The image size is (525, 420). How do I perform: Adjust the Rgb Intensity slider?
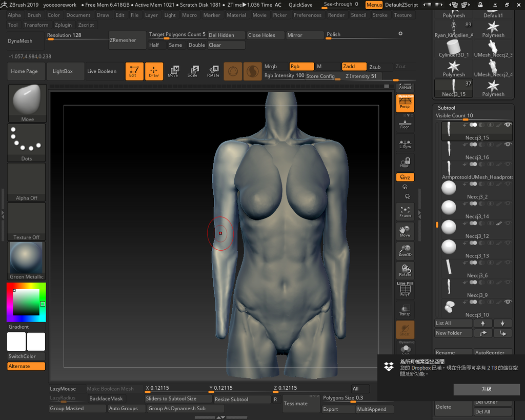click(284, 76)
